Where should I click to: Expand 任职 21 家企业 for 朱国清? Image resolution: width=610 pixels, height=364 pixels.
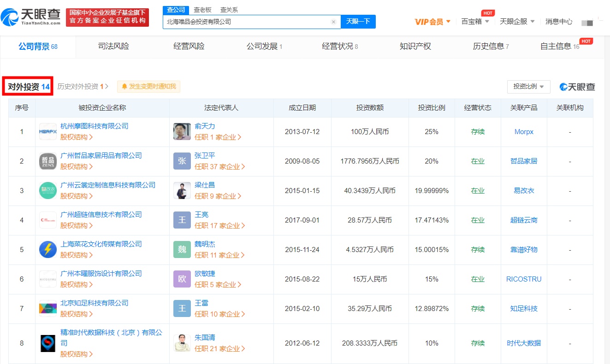pos(220,348)
